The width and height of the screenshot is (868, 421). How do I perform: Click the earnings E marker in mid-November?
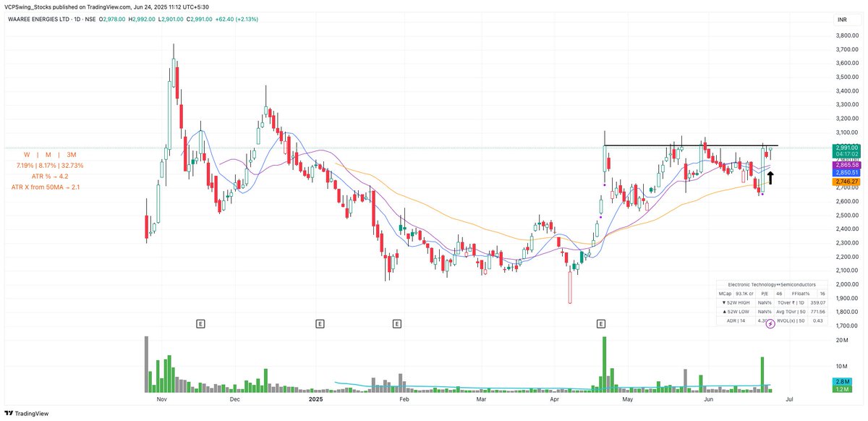[201, 325]
